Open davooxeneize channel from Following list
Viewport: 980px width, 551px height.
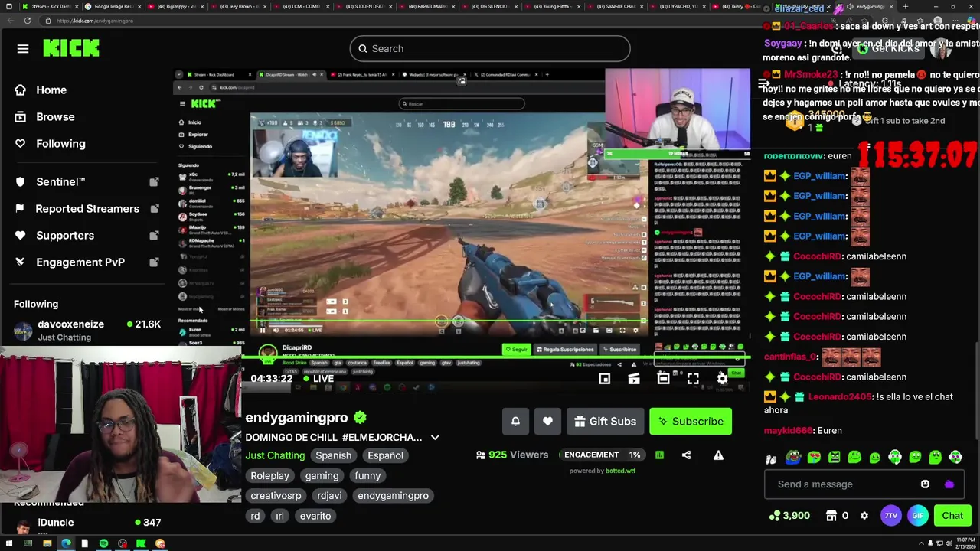click(87, 331)
